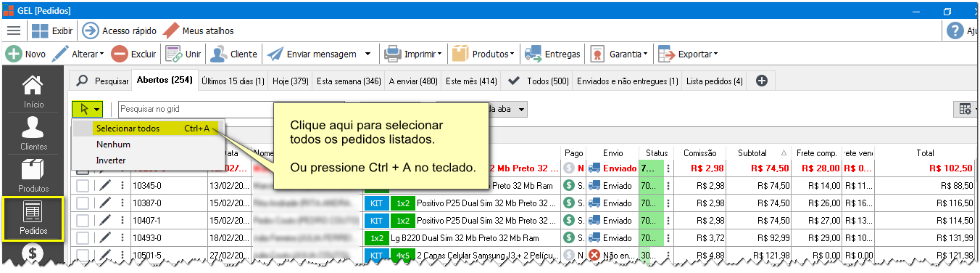This screenshot has width=980, height=273.
Task: Click edit pencil for order 10345-0
Action: pyautogui.click(x=105, y=186)
